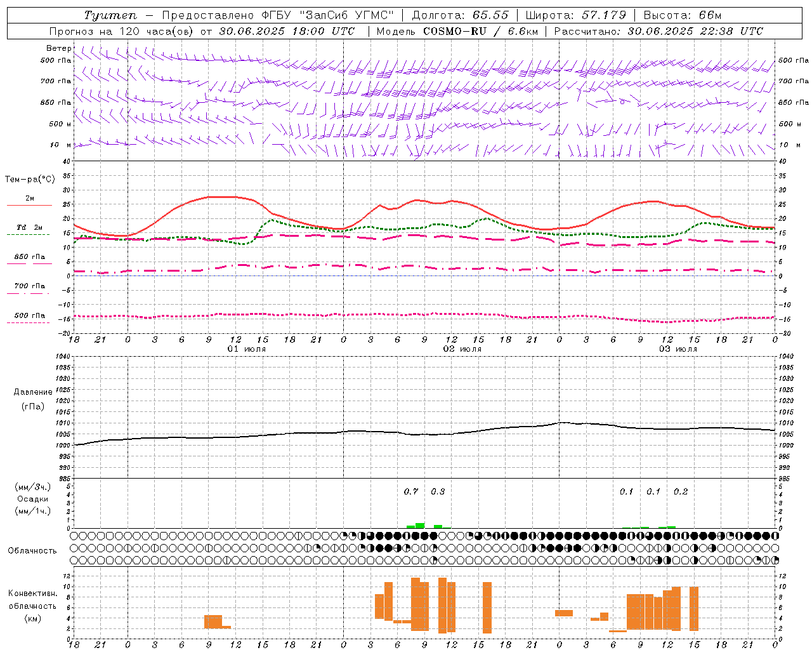Click the Осадки precipitation panel label
812x650 pixels.
pos(33,499)
